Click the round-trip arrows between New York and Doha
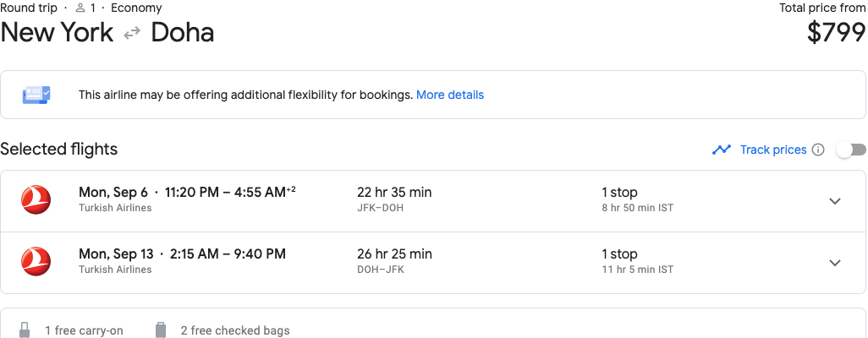The width and height of the screenshot is (868, 338). pyautogui.click(x=132, y=33)
